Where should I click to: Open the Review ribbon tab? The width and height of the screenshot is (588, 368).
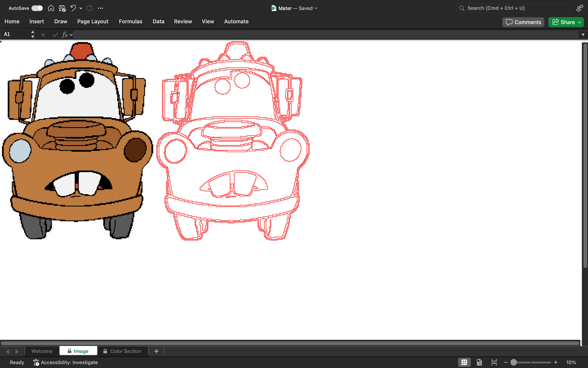pyautogui.click(x=183, y=21)
